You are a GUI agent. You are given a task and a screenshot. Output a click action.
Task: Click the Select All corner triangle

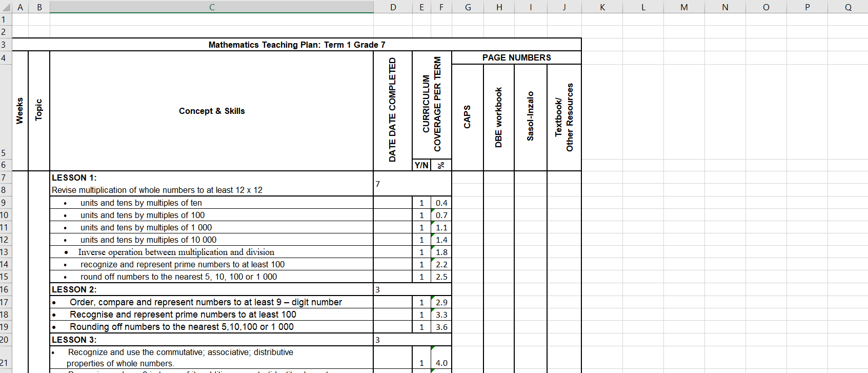[x=6, y=7]
